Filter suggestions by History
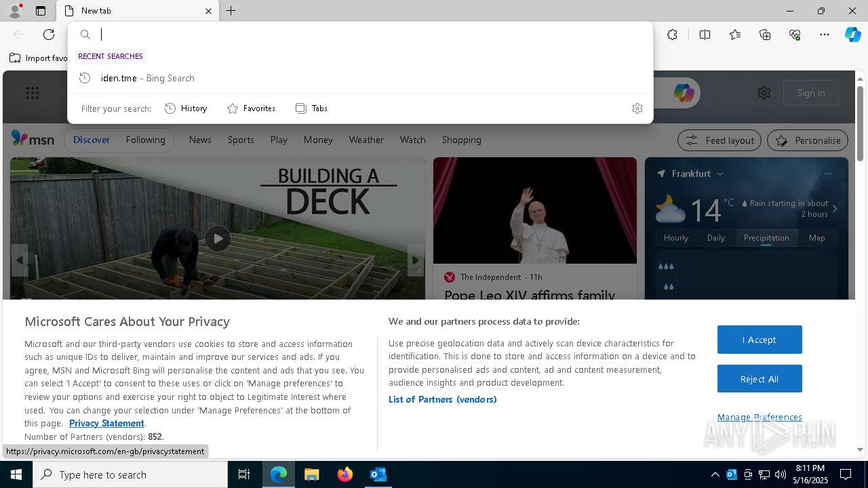This screenshot has height=488, width=868. tap(186, 108)
